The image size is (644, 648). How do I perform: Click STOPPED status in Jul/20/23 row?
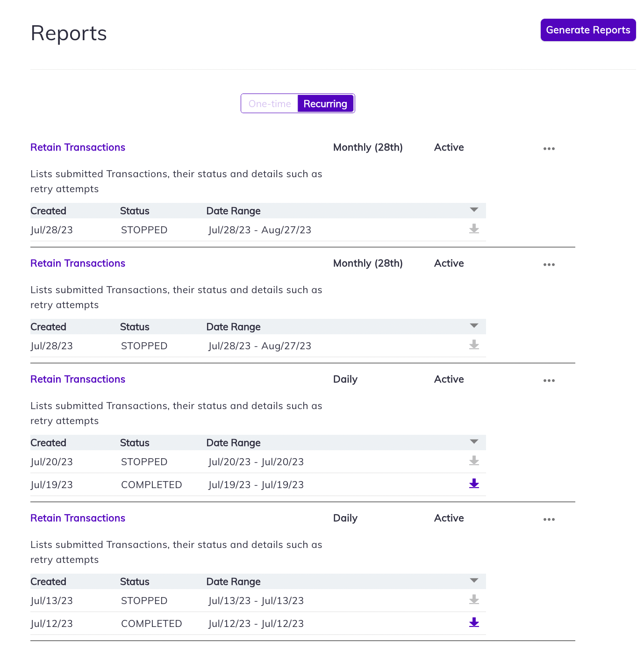[144, 462]
